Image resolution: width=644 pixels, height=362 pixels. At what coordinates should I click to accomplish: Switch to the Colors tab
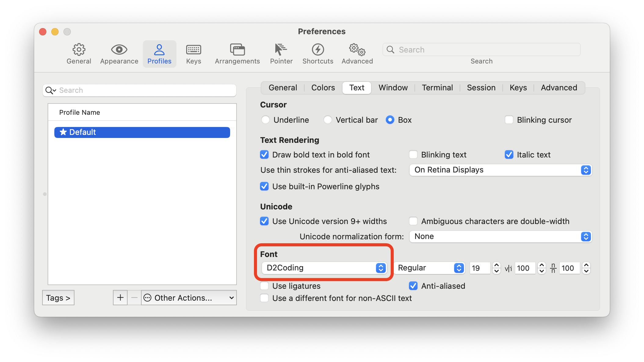pos(323,88)
